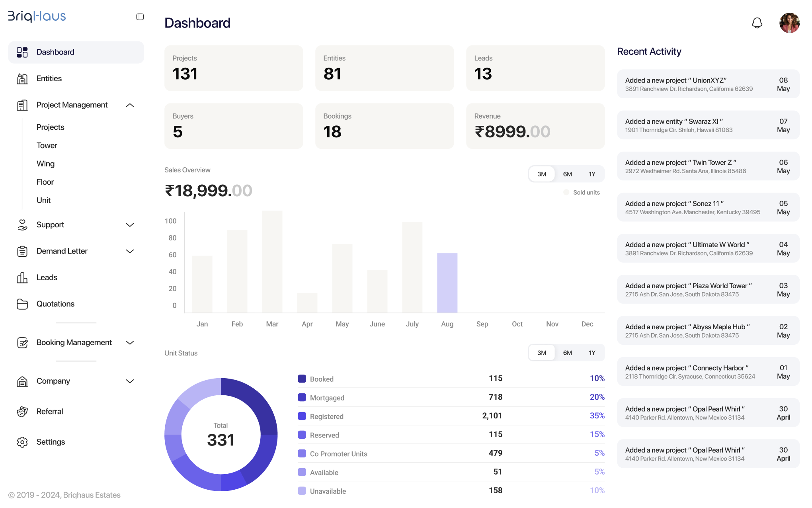This screenshot has width=812, height=508.
Task: Open the Unit submenu item
Action: pyautogui.click(x=44, y=200)
